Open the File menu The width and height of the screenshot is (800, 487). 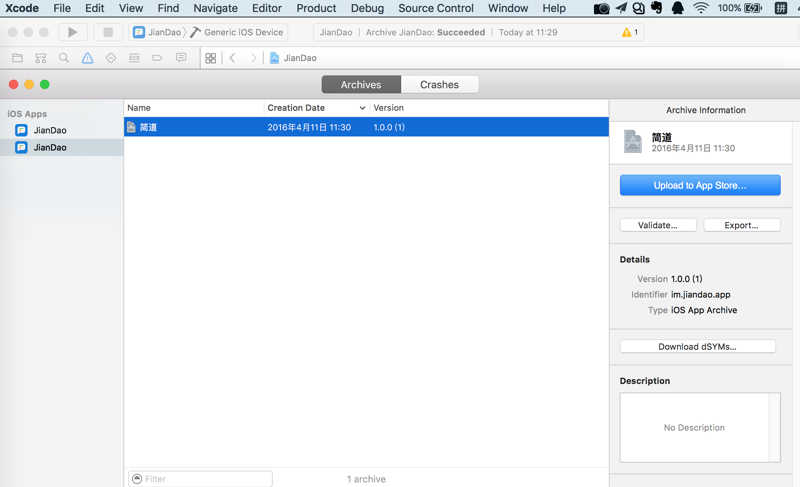pos(62,8)
